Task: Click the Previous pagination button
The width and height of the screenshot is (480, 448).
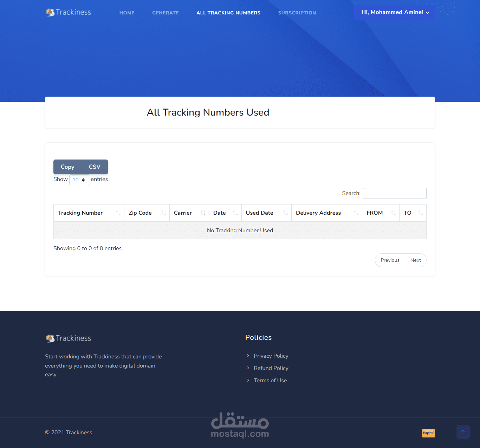Action: pyautogui.click(x=390, y=260)
